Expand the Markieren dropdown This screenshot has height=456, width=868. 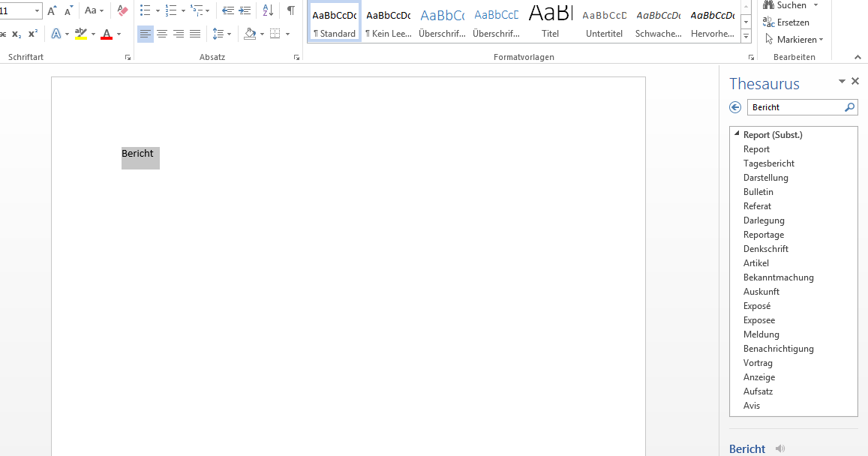819,39
